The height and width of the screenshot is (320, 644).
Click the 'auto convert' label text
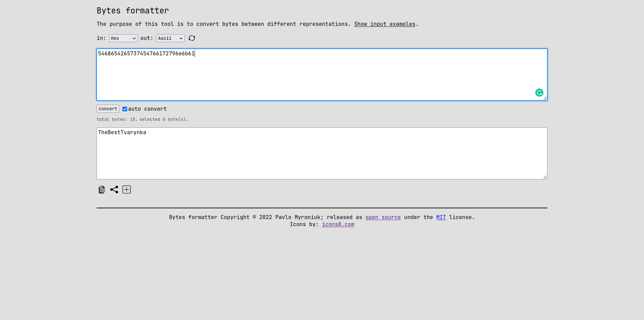pos(147,109)
